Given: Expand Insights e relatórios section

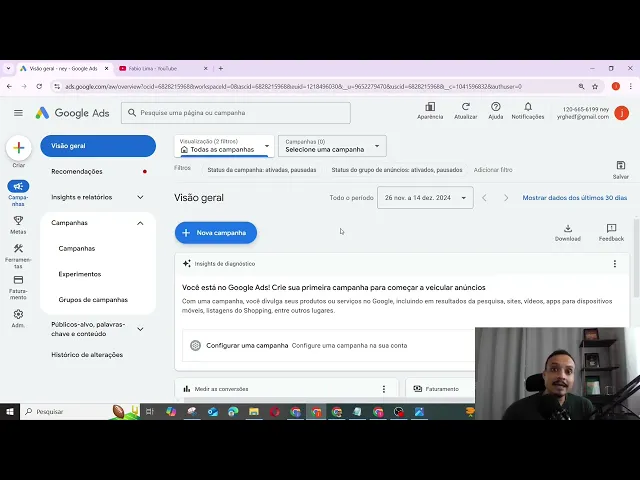Looking at the screenshot, I should point(140,197).
